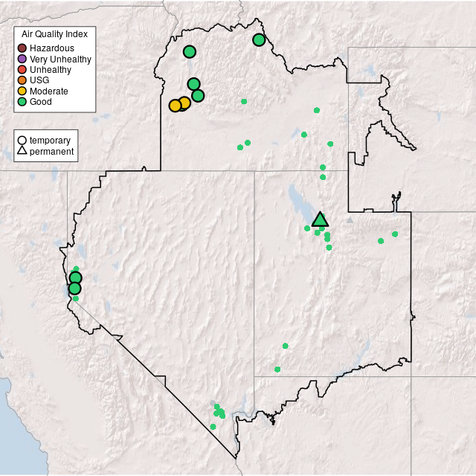Select the Unhealthy red legend swatch
The width and height of the screenshot is (476, 476).
click(22, 70)
